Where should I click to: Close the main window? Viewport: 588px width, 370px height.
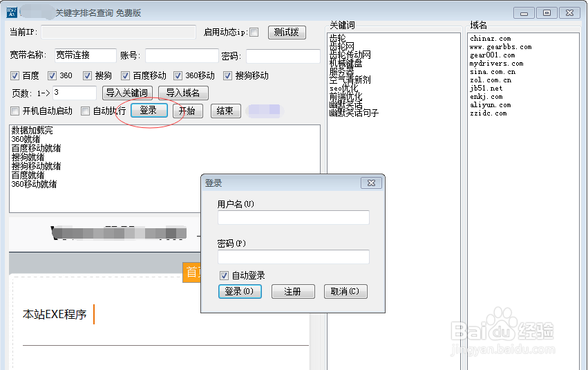(569, 13)
